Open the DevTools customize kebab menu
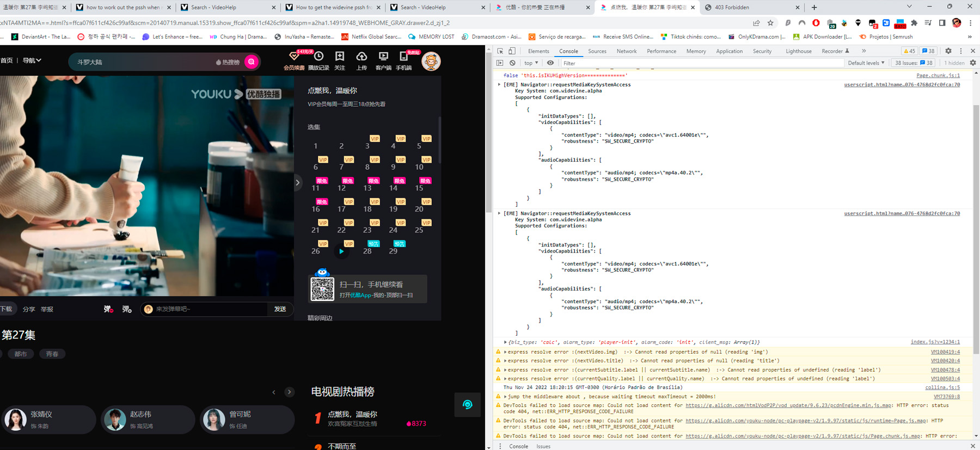 961,51
